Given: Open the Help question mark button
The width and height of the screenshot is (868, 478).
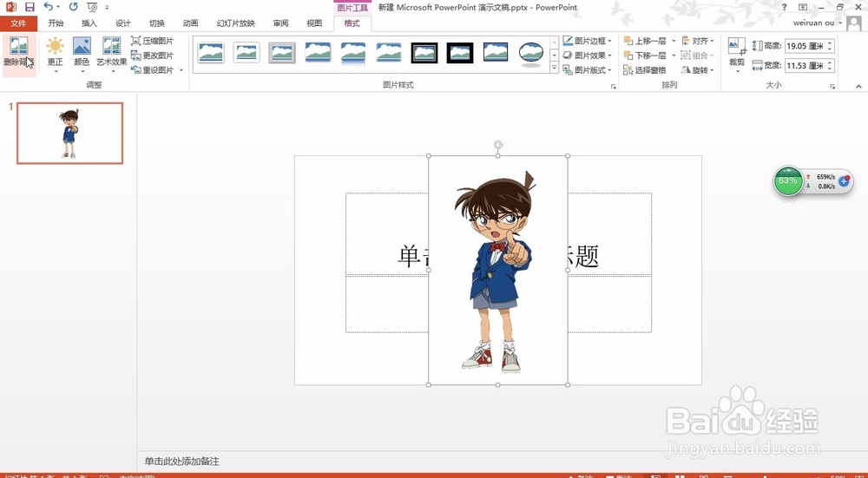Looking at the screenshot, I should pyautogui.click(x=785, y=7).
